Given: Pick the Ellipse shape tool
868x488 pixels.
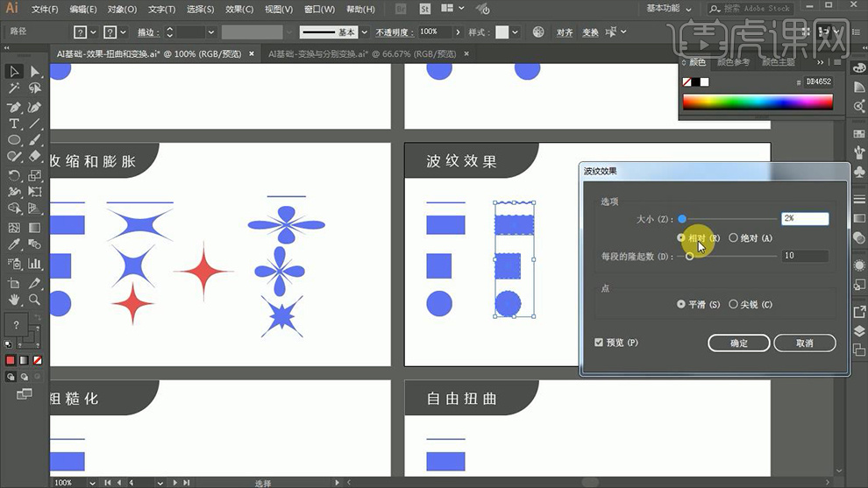Looking at the screenshot, I should point(14,140).
